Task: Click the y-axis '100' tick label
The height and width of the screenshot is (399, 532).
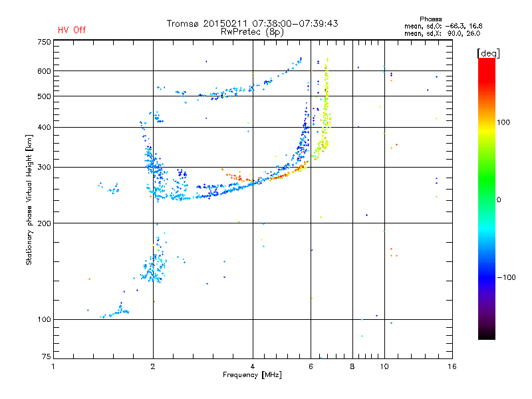Action: pos(44,320)
